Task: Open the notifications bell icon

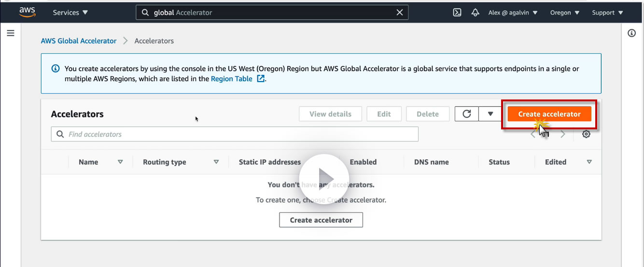Action: click(x=475, y=13)
